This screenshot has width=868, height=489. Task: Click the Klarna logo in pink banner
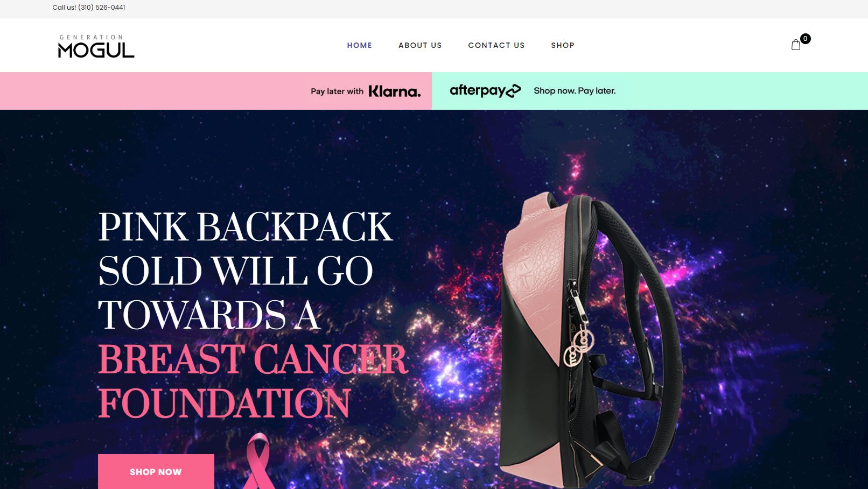(x=394, y=91)
